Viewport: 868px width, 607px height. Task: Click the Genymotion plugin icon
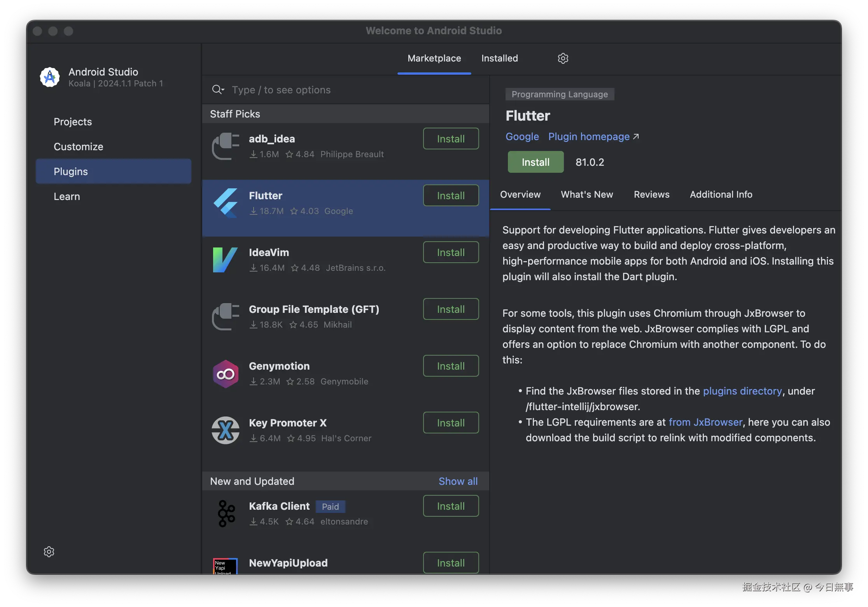(x=226, y=374)
